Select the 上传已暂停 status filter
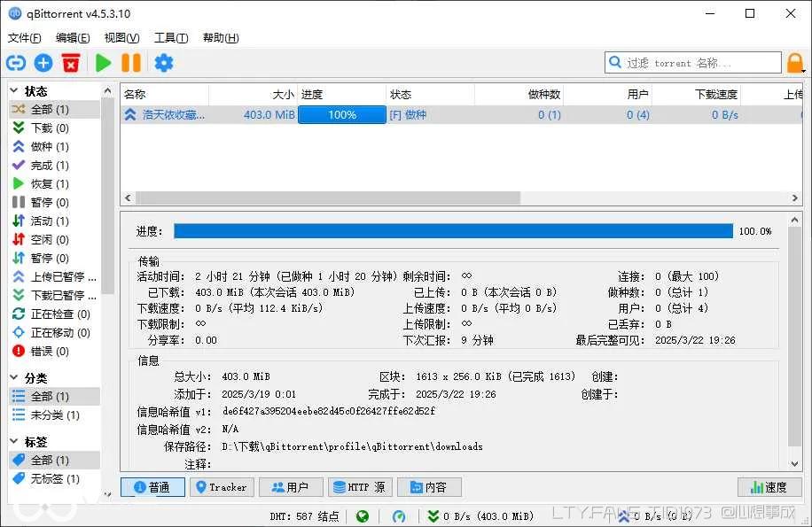Screen dimensions: 812x527 coord(54,276)
